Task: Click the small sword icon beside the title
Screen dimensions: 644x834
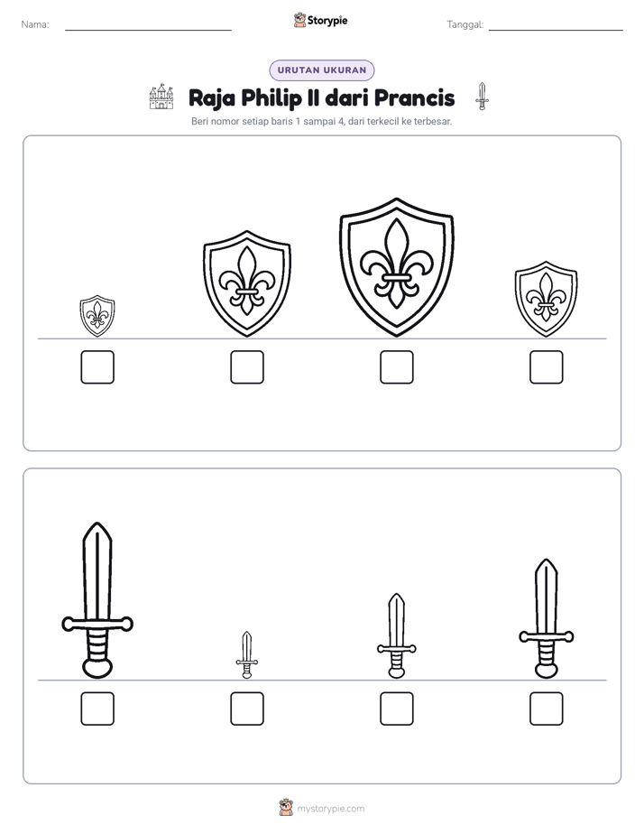Action: 482,97
